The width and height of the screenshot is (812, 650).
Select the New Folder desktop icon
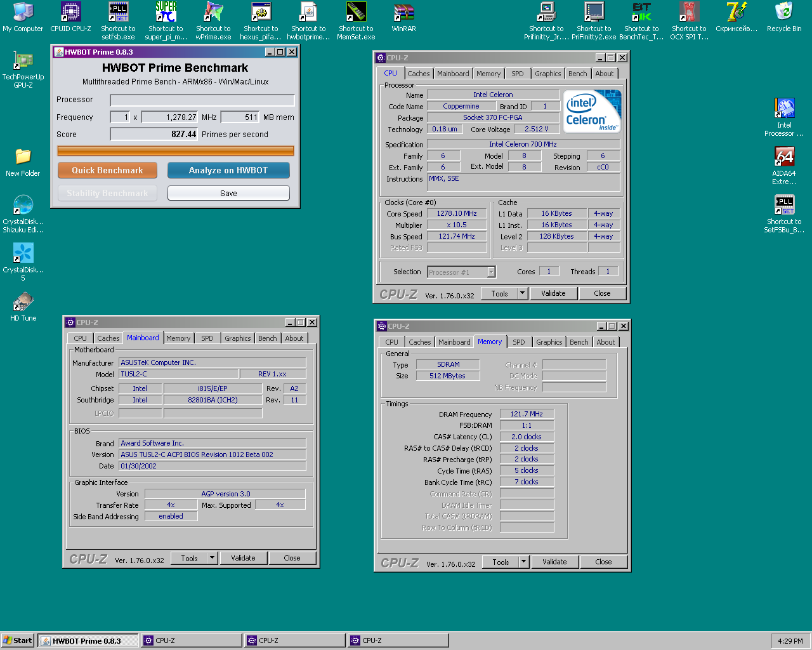click(23, 162)
